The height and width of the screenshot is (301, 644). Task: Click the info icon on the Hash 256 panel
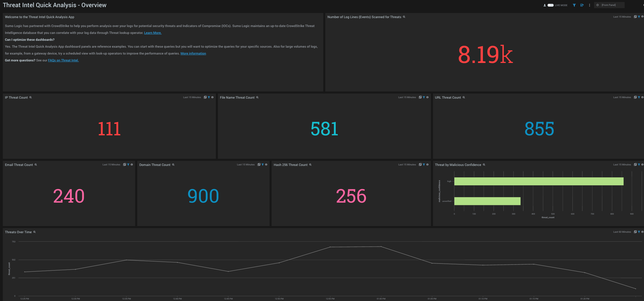point(427,164)
